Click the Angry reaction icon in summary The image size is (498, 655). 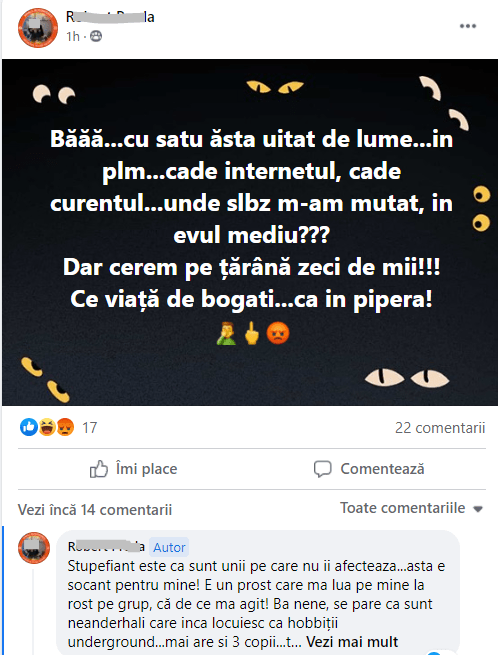(65, 427)
